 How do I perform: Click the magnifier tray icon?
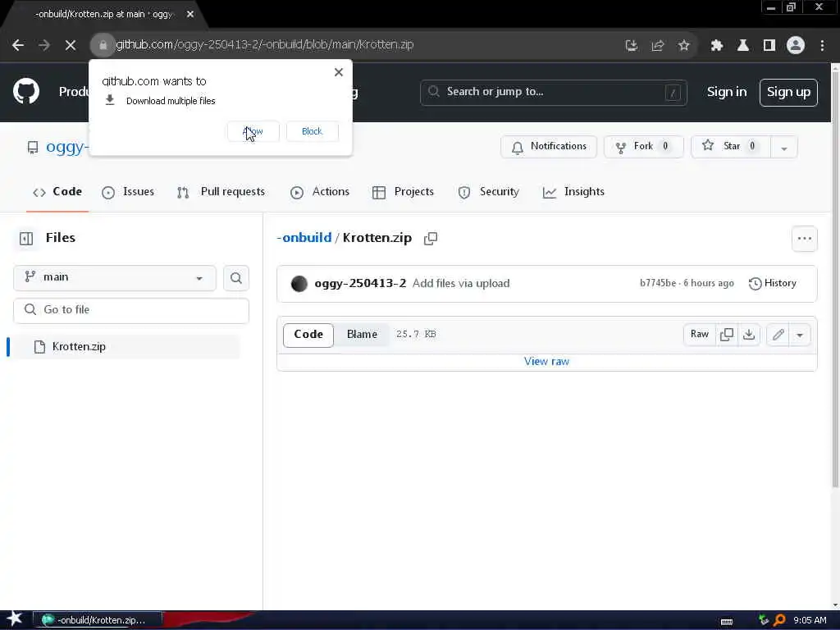tap(779, 620)
